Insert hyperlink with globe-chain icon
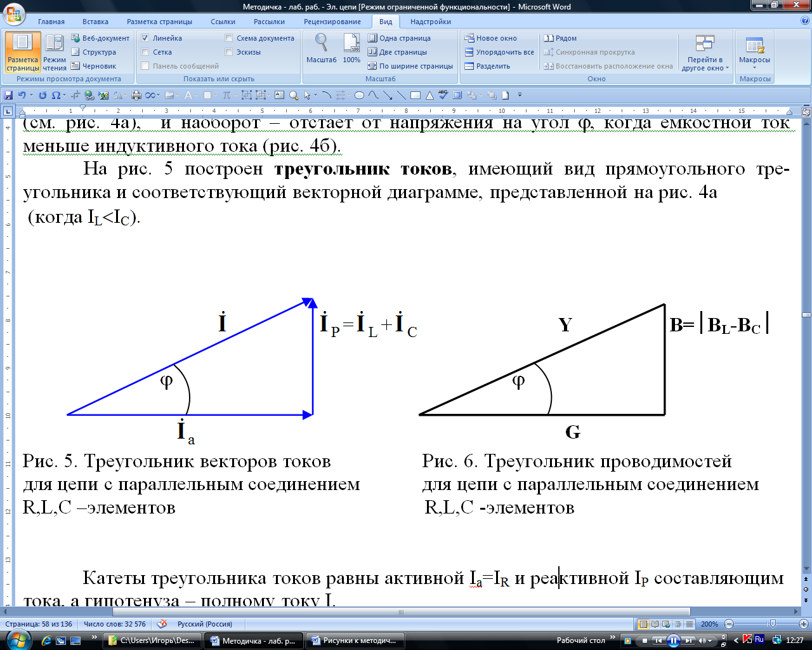The image size is (812, 650). tap(89, 95)
